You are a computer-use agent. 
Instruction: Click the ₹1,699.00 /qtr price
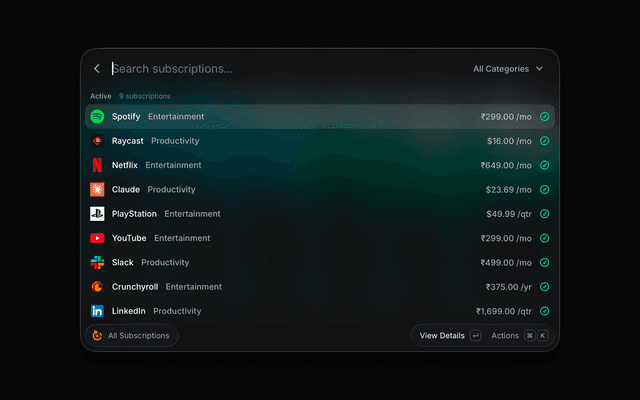(504, 311)
